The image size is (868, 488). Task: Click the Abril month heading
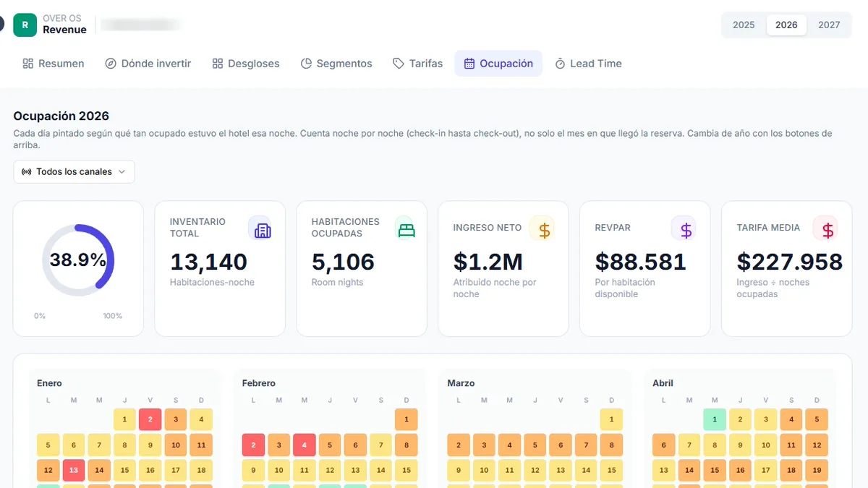(x=663, y=383)
